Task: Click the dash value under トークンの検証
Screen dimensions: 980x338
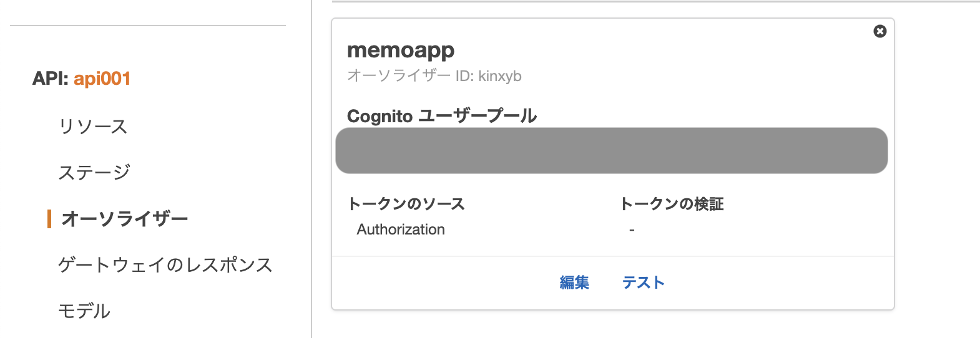Action: (632, 230)
